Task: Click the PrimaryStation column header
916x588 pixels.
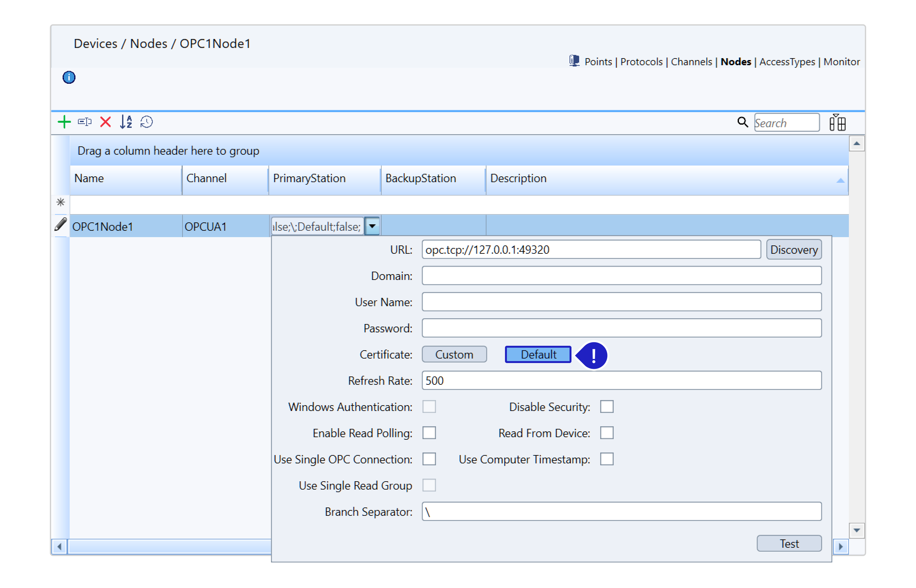Action: coord(324,180)
